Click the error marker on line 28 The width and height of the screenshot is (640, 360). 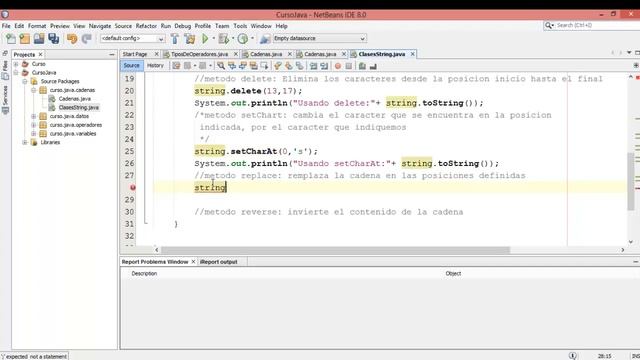pyautogui.click(x=133, y=187)
